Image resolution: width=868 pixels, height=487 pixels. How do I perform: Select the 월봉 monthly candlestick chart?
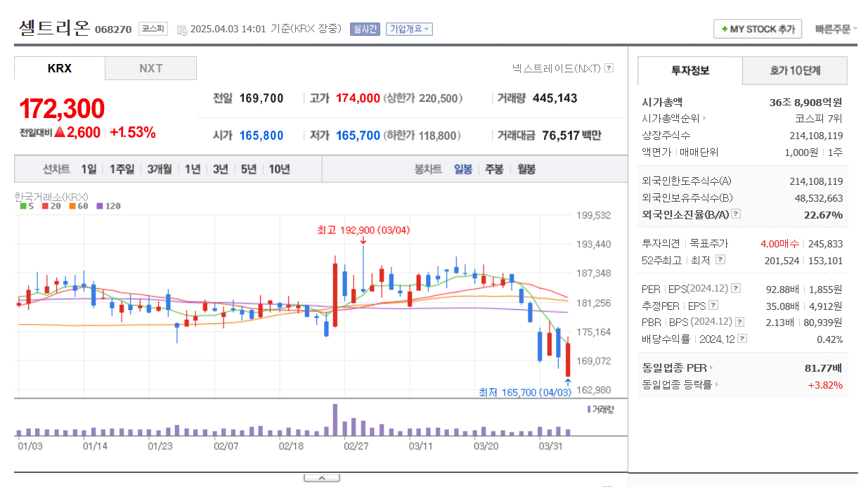pos(526,169)
